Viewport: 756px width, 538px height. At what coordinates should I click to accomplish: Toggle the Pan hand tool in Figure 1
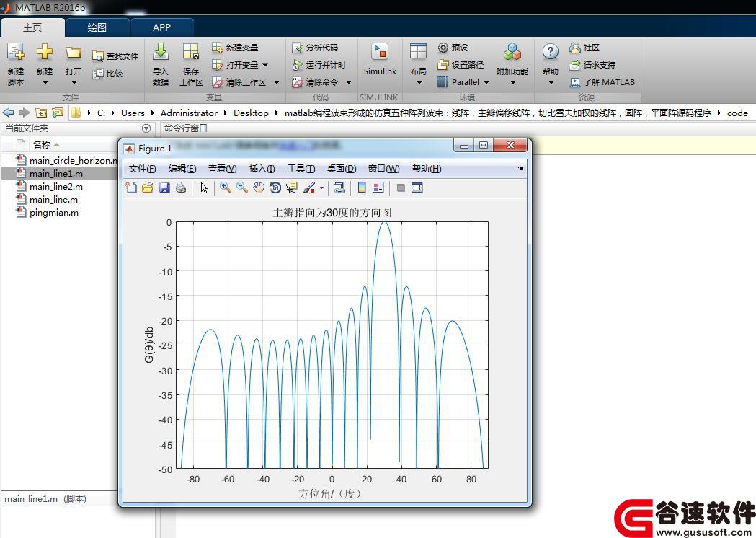[x=259, y=188]
